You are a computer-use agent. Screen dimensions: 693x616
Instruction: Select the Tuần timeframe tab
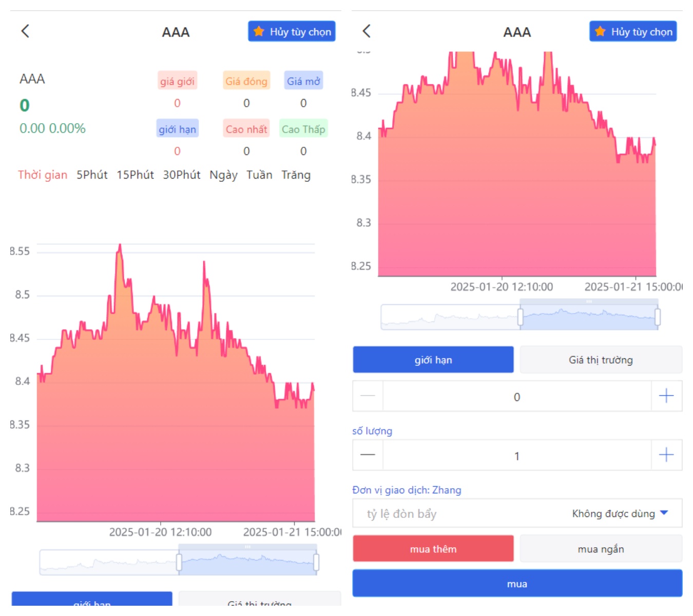[x=259, y=175]
